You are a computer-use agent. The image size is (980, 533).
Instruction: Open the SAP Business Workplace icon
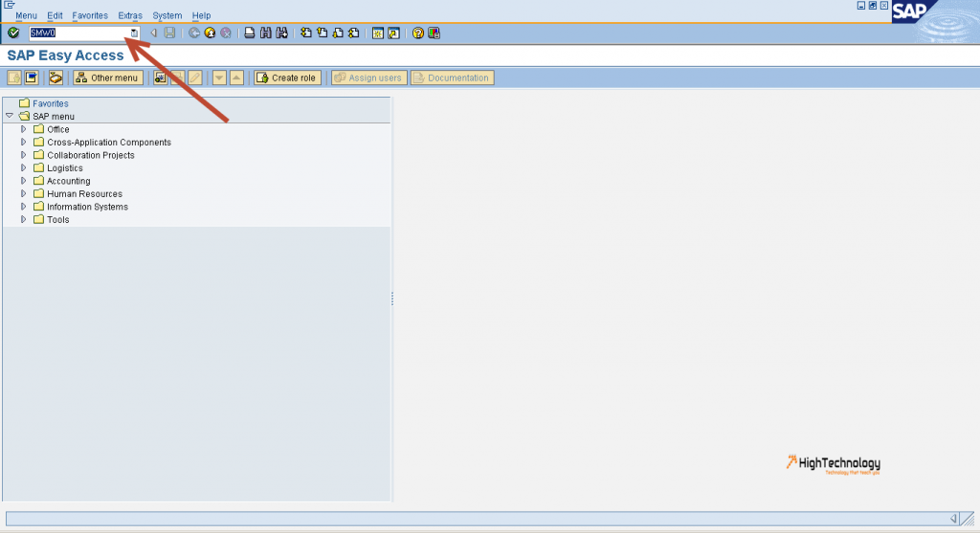point(56,78)
